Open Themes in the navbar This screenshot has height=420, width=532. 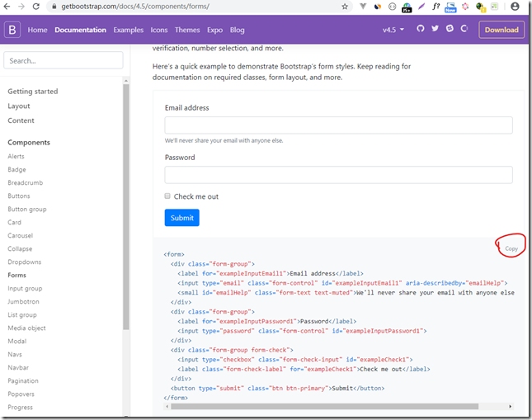pyautogui.click(x=187, y=30)
